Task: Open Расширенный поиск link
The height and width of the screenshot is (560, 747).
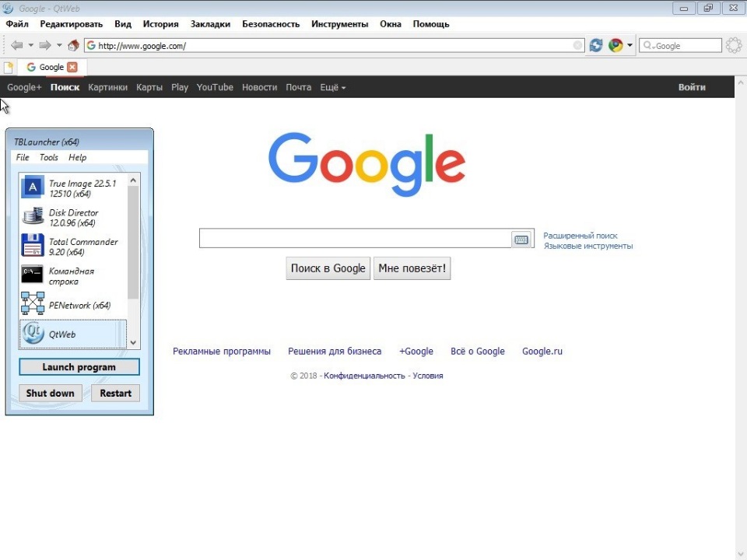Action: [x=580, y=236]
